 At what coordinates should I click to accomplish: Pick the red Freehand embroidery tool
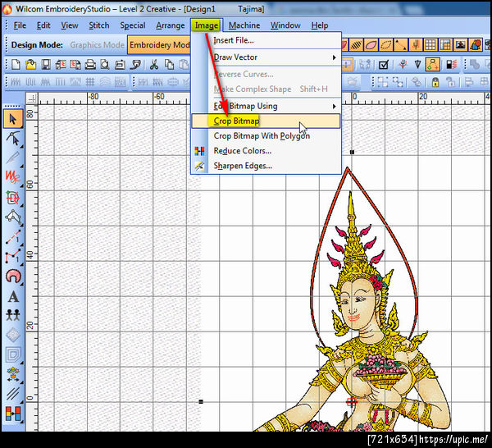click(13, 176)
